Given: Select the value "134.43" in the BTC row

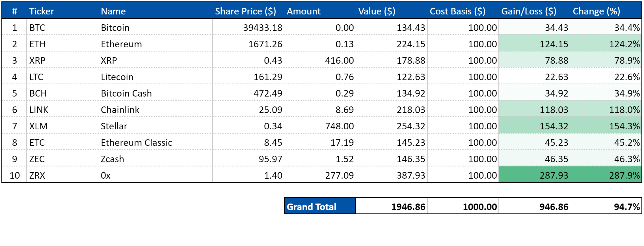Looking at the screenshot, I should tap(411, 28).
